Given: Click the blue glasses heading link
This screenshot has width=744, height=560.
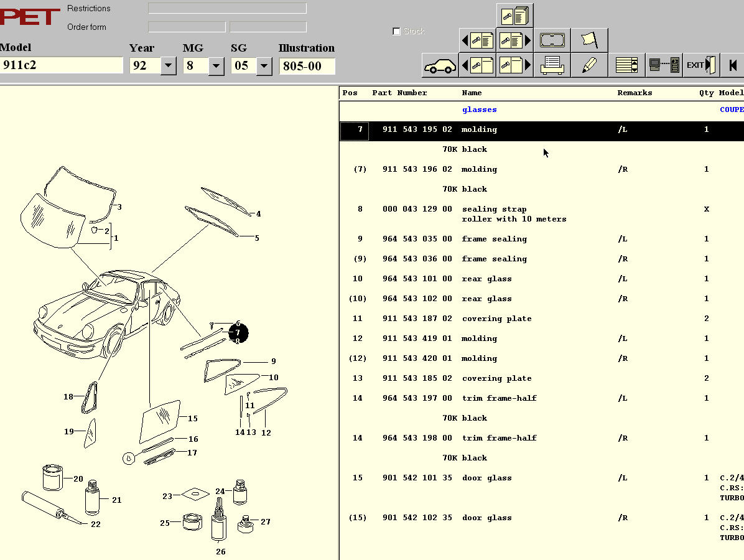Looking at the screenshot, I should click(x=479, y=110).
